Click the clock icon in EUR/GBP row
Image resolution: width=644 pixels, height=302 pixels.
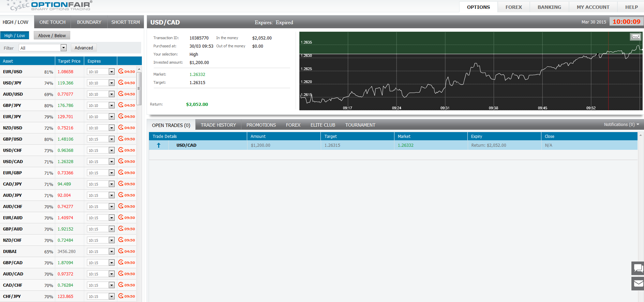pos(121,172)
